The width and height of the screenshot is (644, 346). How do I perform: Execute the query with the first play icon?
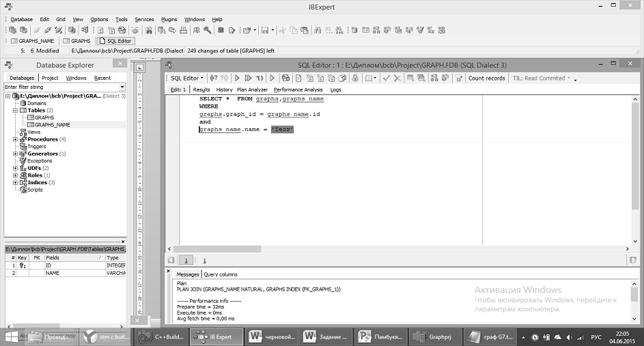pyautogui.click(x=237, y=78)
